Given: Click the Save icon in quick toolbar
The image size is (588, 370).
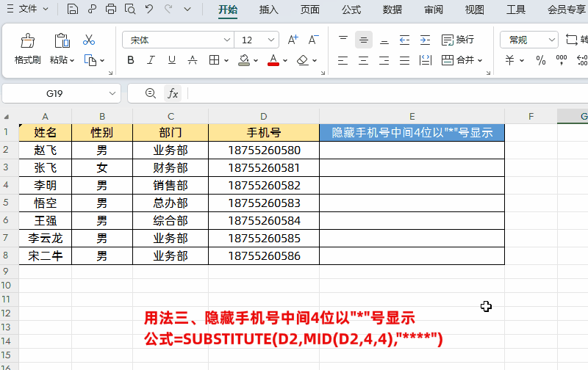Looking at the screenshot, I should tap(72, 9).
